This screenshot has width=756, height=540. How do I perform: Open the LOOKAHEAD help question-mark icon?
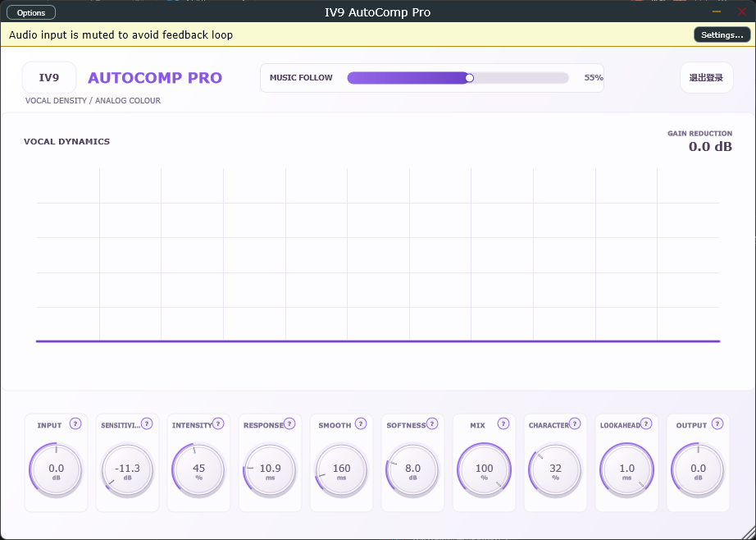click(x=646, y=423)
